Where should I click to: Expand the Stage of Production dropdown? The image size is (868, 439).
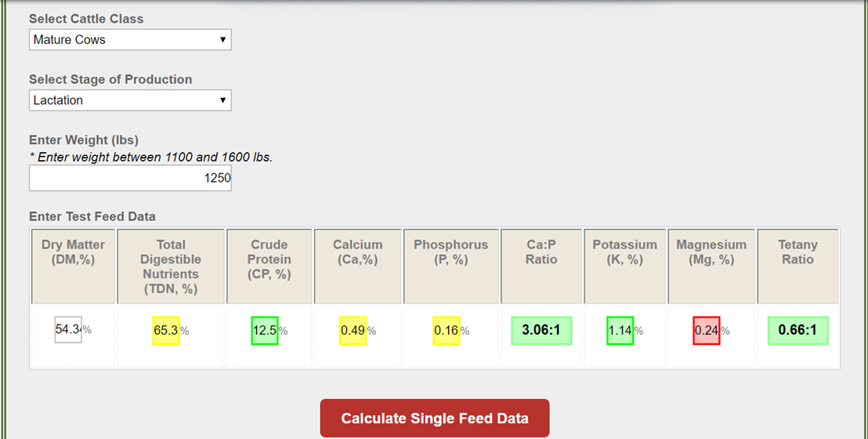point(130,100)
